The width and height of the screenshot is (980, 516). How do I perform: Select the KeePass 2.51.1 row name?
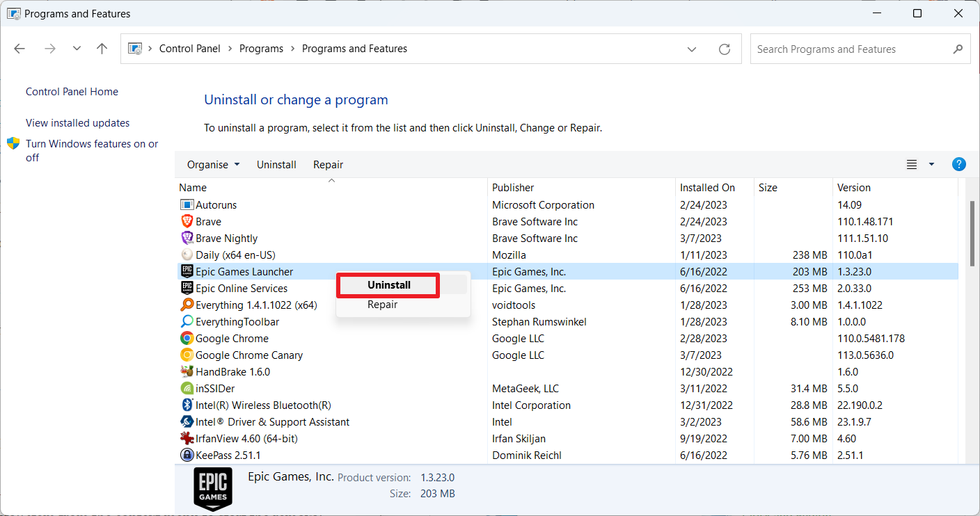[x=228, y=455]
